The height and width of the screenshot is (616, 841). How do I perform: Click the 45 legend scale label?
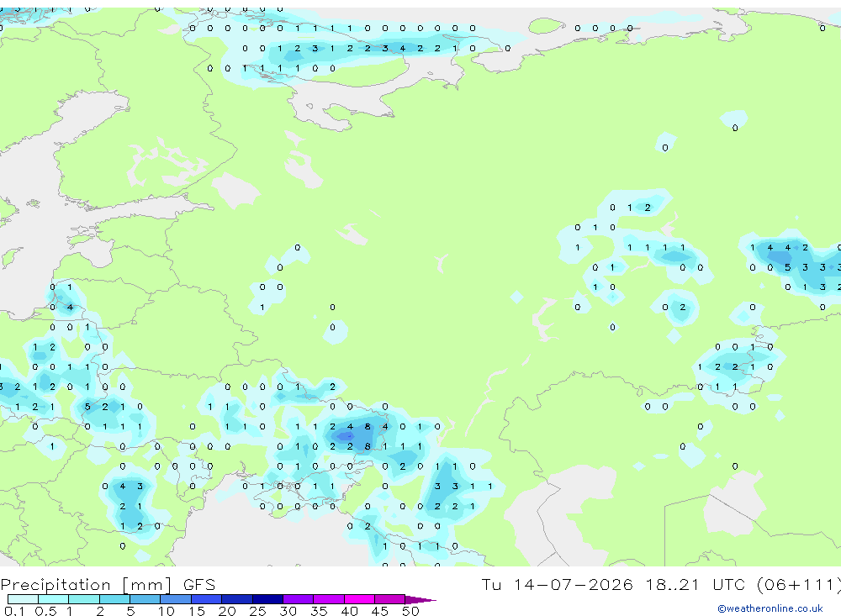click(x=380, y=611)
